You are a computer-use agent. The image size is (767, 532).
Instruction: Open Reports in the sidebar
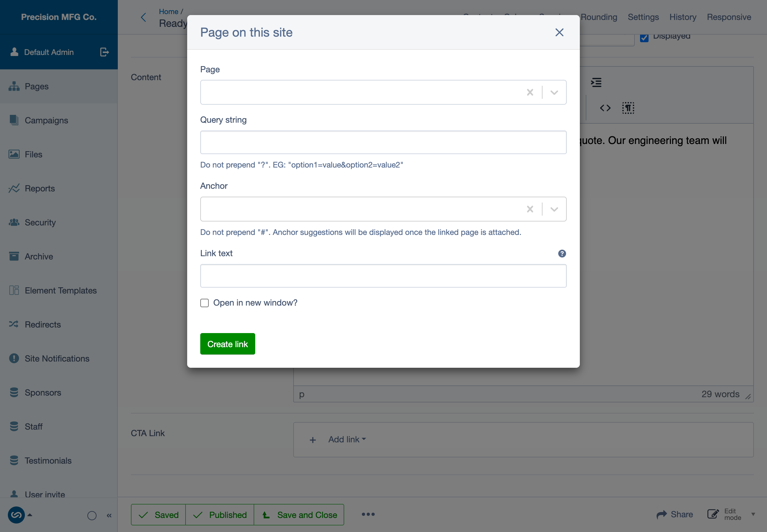[x=59, y=188]
